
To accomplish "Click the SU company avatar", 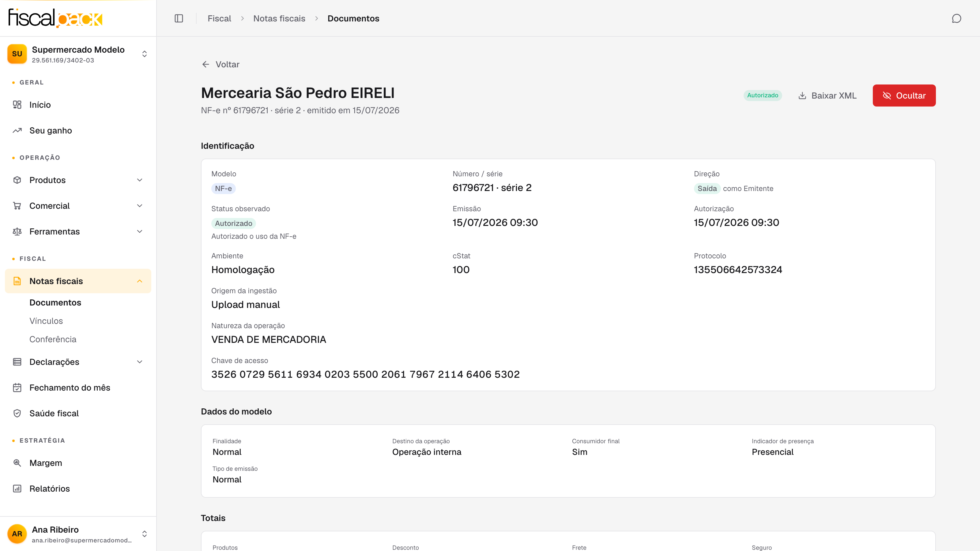I will (17, 54).
